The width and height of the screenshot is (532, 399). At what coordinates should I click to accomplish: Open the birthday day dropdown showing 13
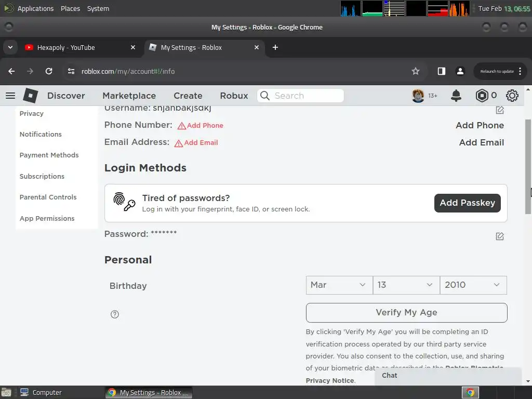pos(406,285)
